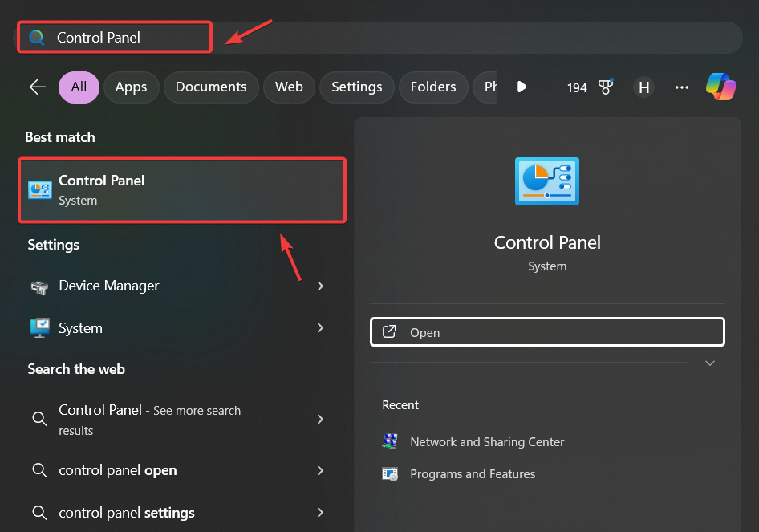Open the Control Panel best match result
Screen dimensions: 759x532
(182, 189)
